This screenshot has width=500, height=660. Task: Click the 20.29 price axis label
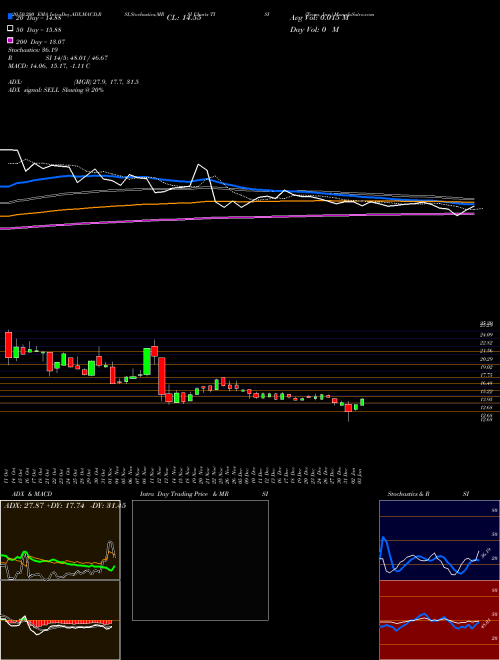[487, 359]
